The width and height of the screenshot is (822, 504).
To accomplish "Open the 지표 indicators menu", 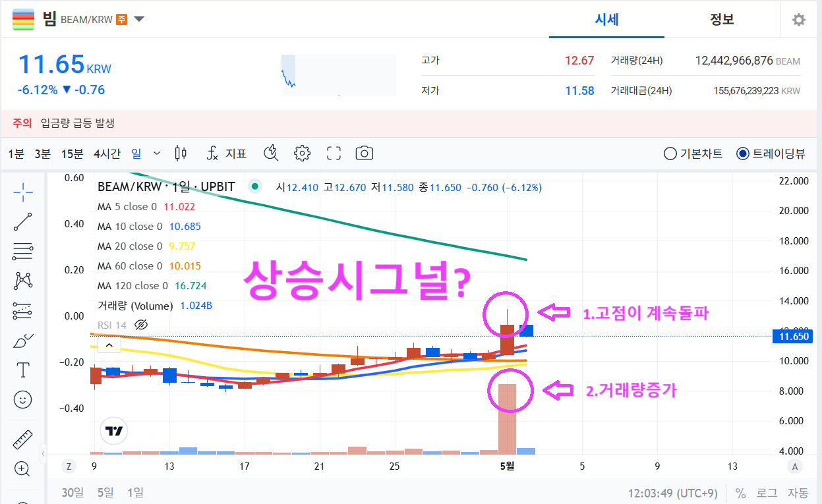I will pyautogui.click(x=227, y=153).
